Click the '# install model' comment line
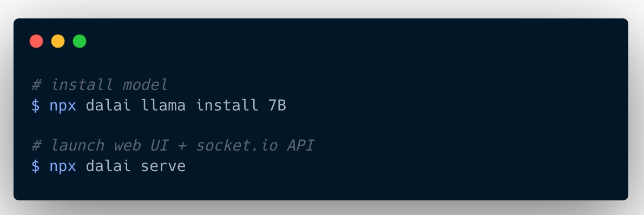 (100, 85)
